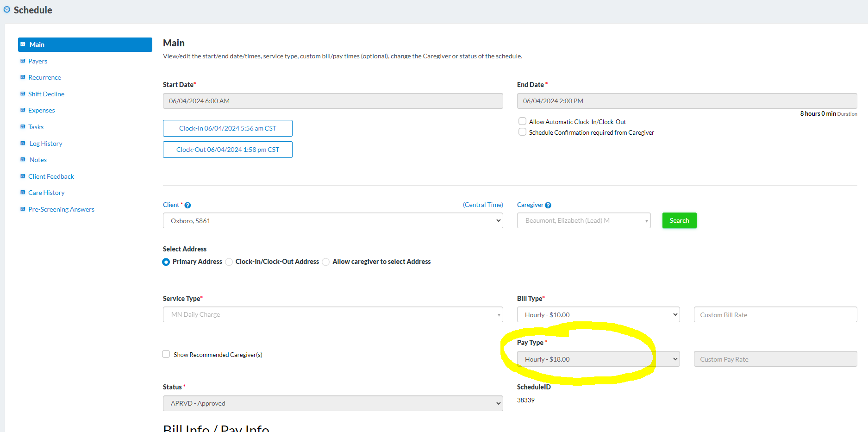Select Clock-In/Clock-Out Address radio option
868x432 pixels.
(229, 262)
